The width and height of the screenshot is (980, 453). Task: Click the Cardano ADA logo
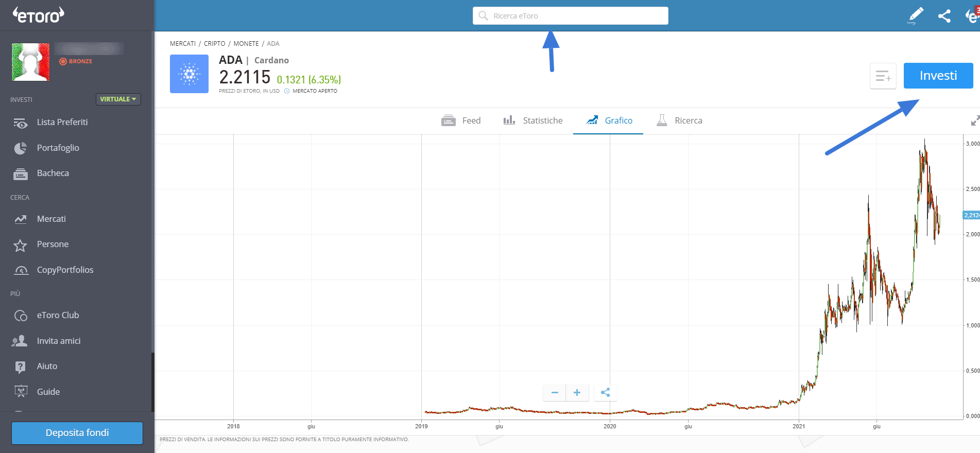[189, 74]
